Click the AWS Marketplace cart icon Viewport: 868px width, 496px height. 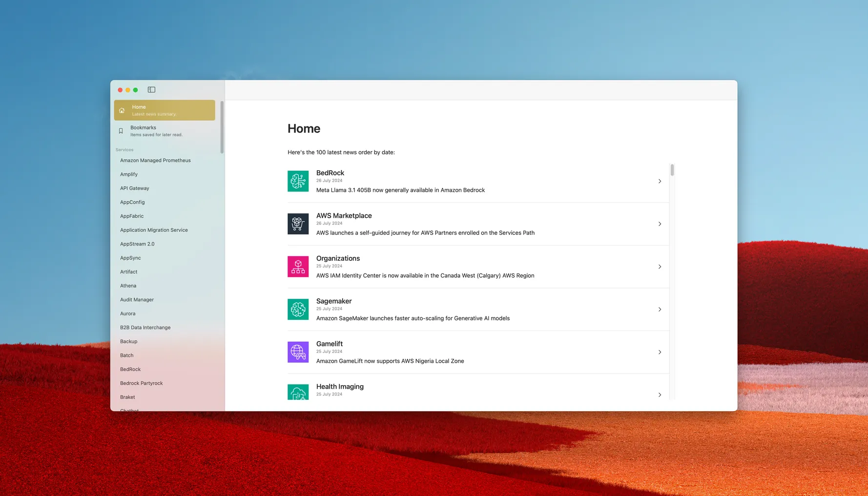coord(298,224)
